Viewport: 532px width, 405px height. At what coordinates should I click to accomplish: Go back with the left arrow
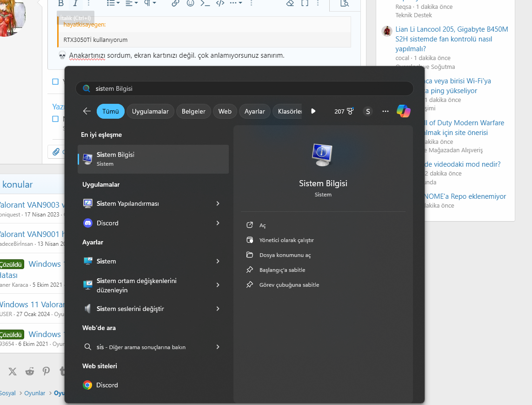point(87,111)
